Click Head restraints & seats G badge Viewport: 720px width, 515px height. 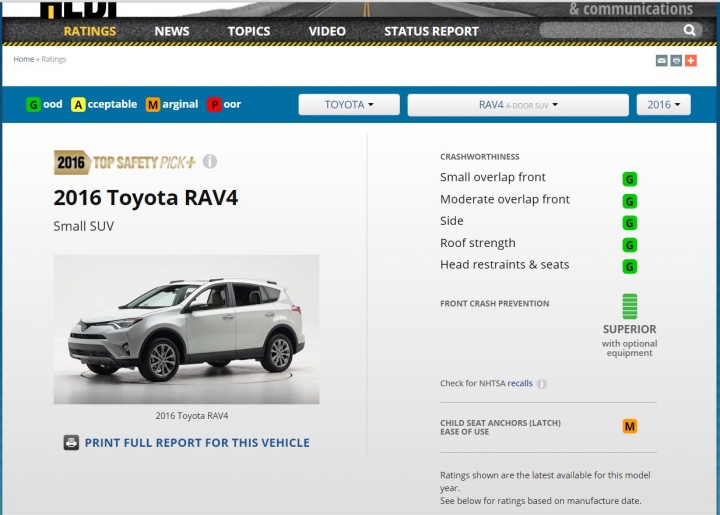(x=630, y=266)
